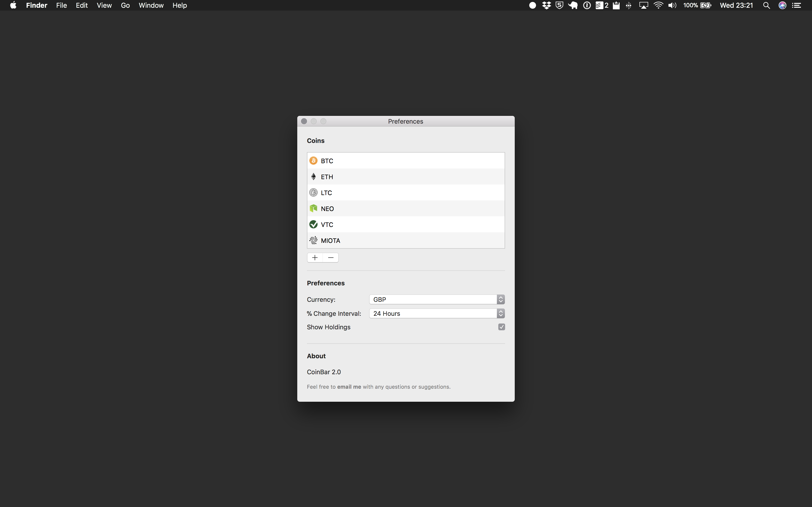Click the MIOTA dotted logo icon
Screen dimensions: 812x507
(x=313, y=240)
